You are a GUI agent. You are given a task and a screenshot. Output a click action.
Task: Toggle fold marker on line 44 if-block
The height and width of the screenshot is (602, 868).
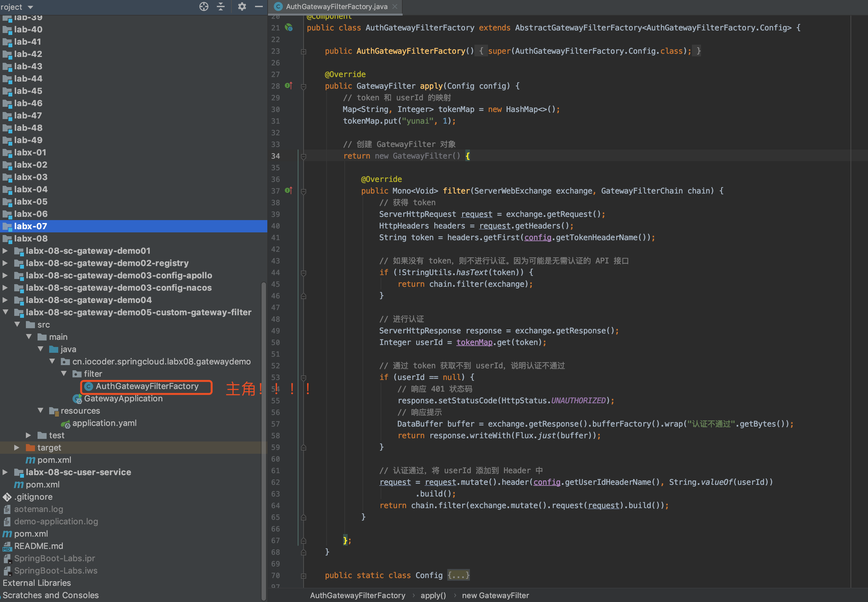(304, 273)
